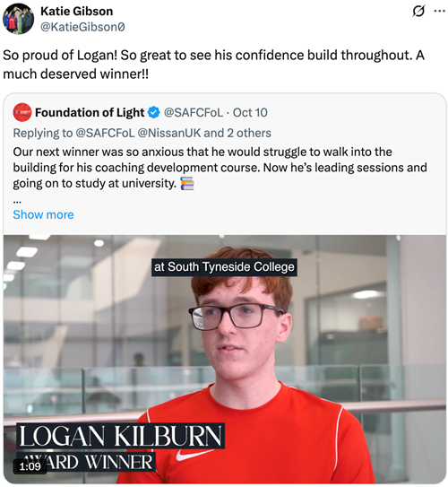448x487 pixels.
Task: Open Katie Gibson's profile avatar
Action: coord(18,19)
